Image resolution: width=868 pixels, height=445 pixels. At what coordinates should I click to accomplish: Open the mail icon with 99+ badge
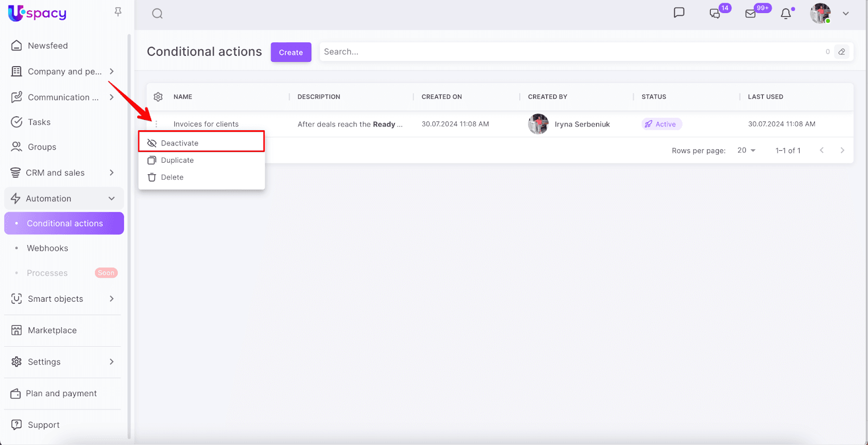coord(751,14)
